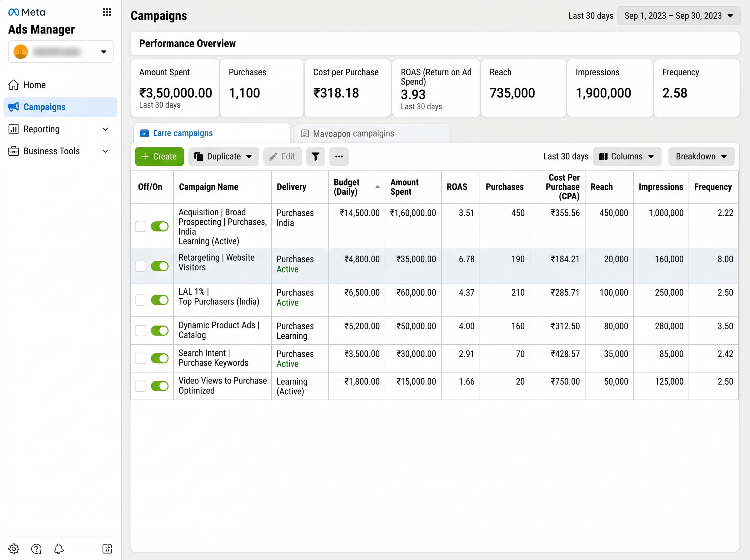
Task: Select checkbox for Video Views to Purchase
Action: (141, 386)
